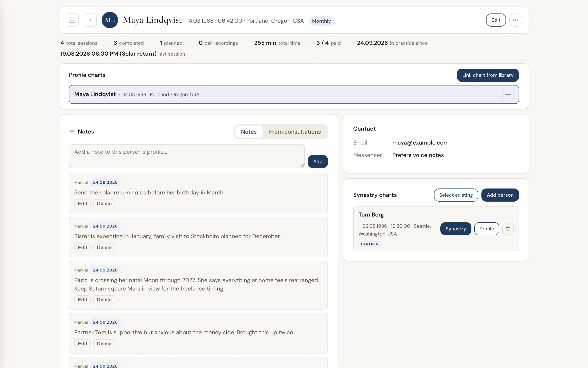Viewport: 588px width, 368px height.
Task: Click the 3 / 4 paid stat
Action: coord(329,43)
